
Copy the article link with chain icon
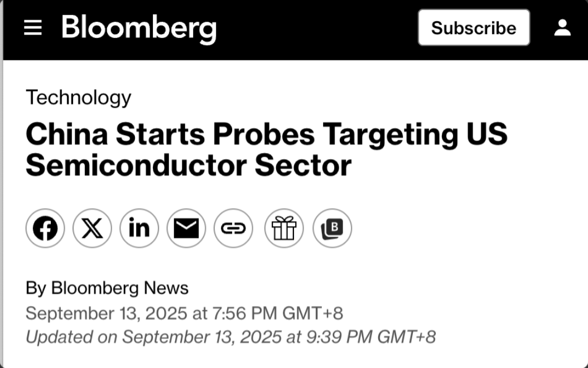(233, 228)
